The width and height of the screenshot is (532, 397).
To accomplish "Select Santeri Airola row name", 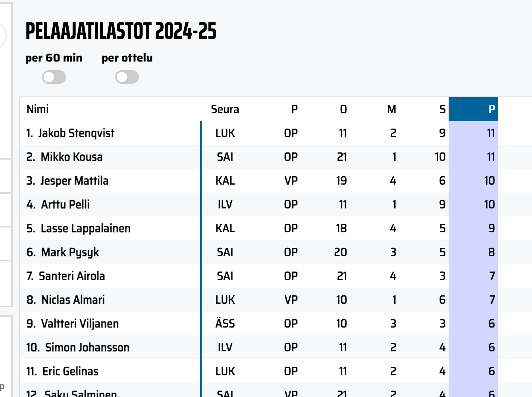I will (x=72, y=276).
